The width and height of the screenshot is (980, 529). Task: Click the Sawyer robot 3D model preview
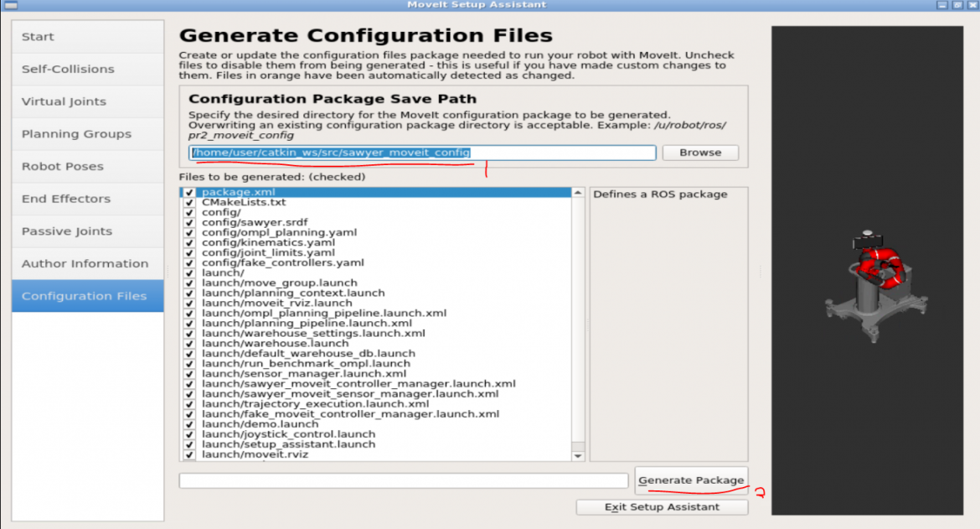click(x=876, y=287)
